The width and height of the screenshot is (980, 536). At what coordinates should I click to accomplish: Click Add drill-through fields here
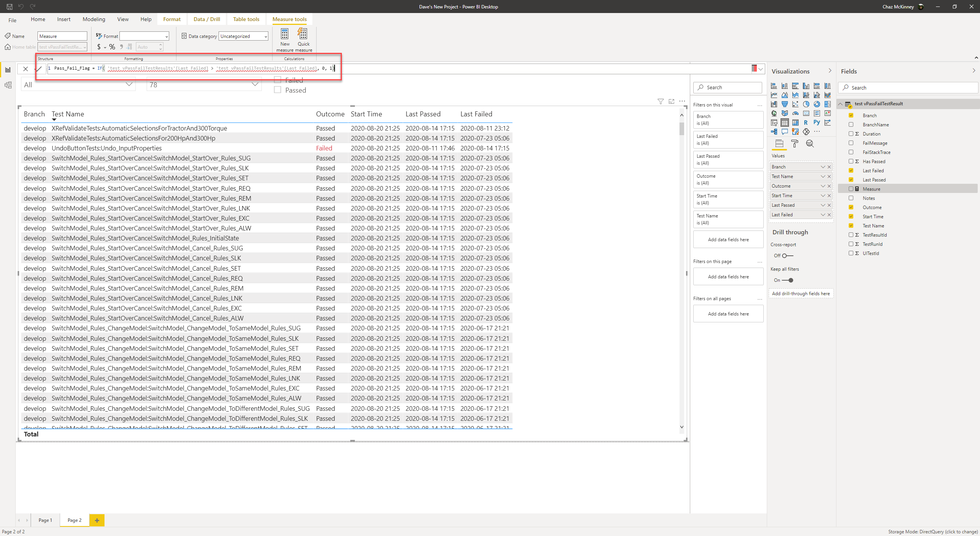click(801, 294)
